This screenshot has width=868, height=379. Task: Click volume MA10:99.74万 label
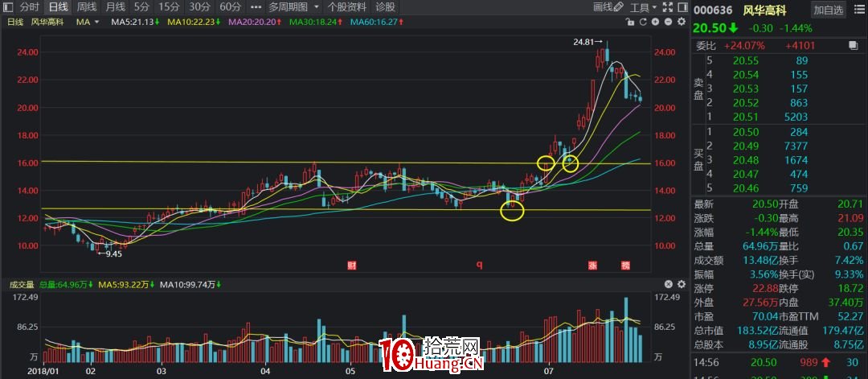[x=191, y=285]
